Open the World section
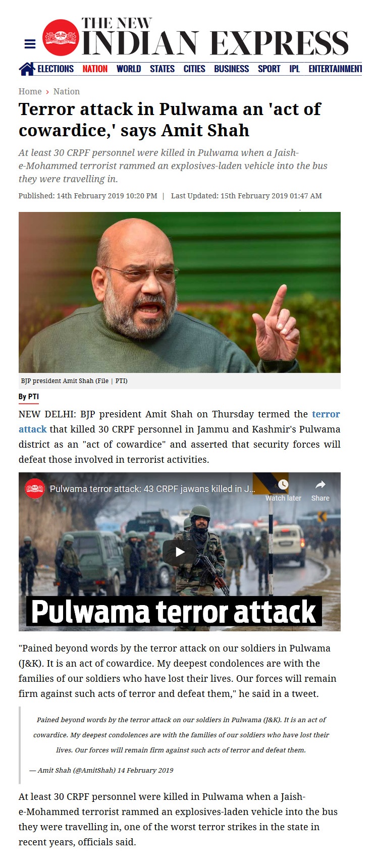The image size is (375, 868). pos(129,69)
